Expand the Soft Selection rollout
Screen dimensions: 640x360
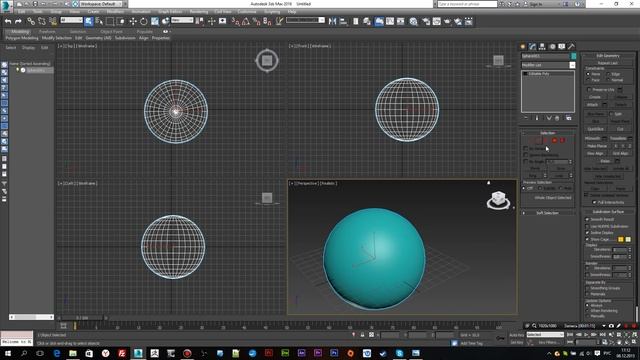tap(547, 213)
